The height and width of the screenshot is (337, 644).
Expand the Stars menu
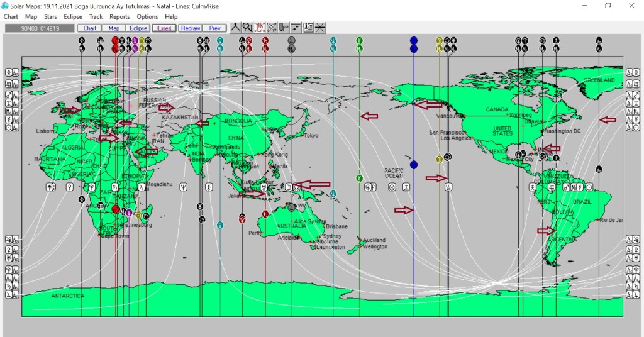(x=51, y=16)
